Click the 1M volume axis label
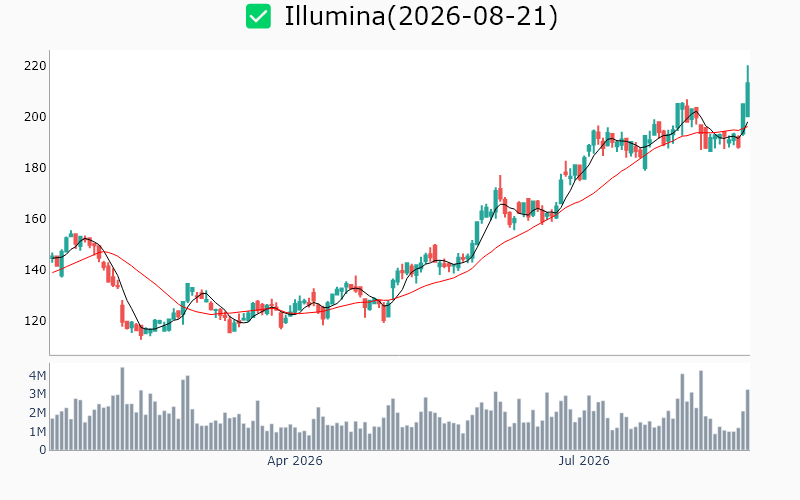 pos(37,432)
